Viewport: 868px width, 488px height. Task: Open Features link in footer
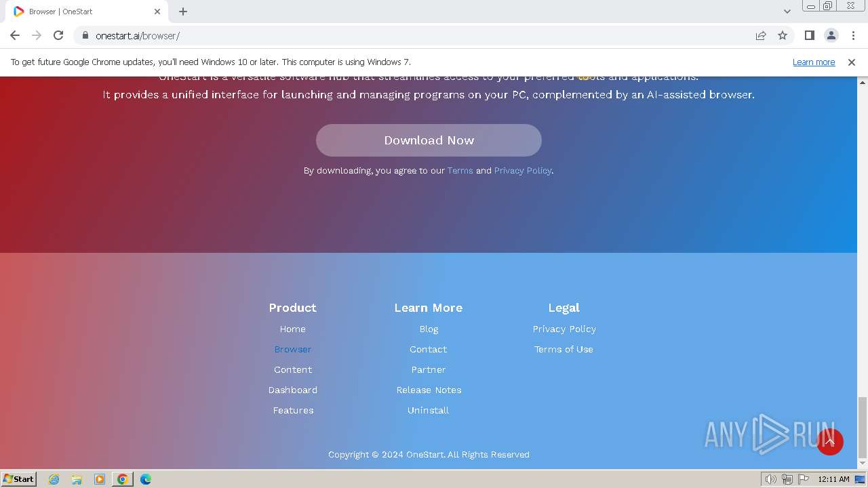point(293,410)
